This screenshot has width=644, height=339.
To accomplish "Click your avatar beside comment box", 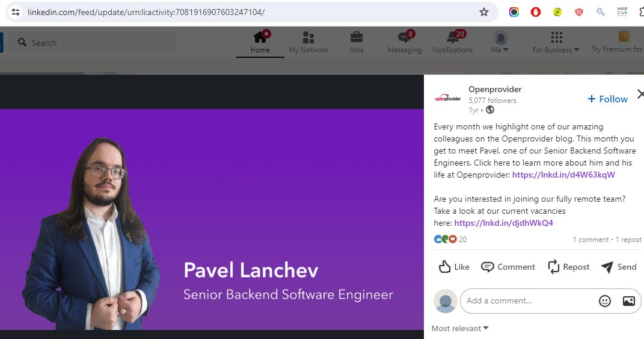I will (446, 300).
